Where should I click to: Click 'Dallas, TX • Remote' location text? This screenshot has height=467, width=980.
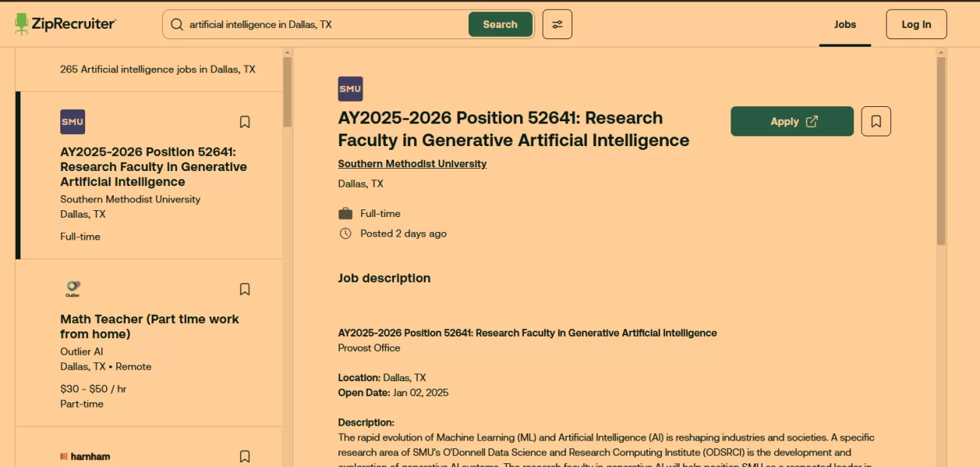pos(106,367)
